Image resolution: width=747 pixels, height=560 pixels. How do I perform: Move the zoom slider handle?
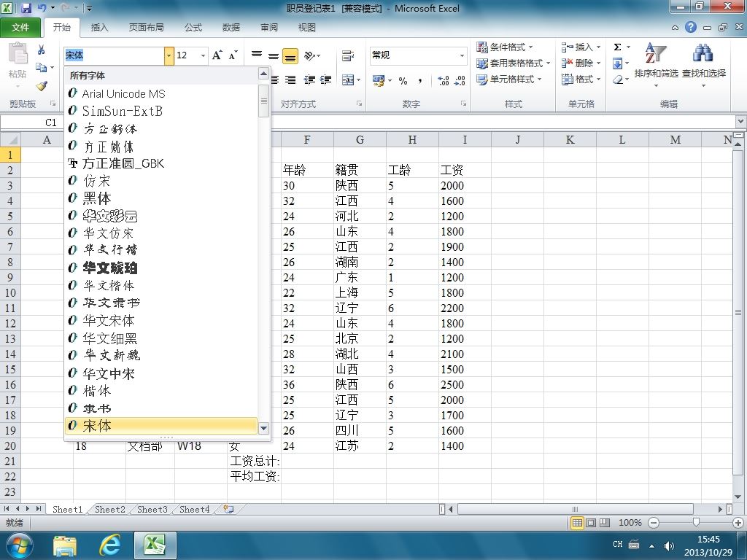click(x=697, y=523)
